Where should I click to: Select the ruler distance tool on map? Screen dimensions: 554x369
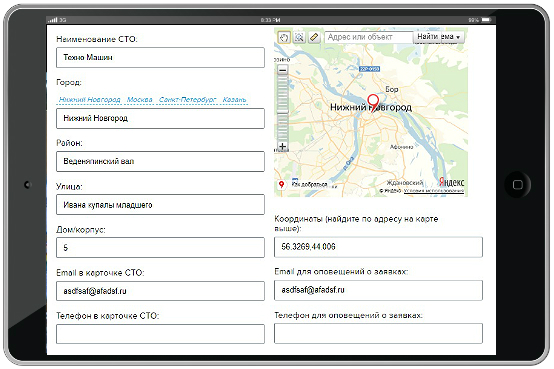(314, 37)
